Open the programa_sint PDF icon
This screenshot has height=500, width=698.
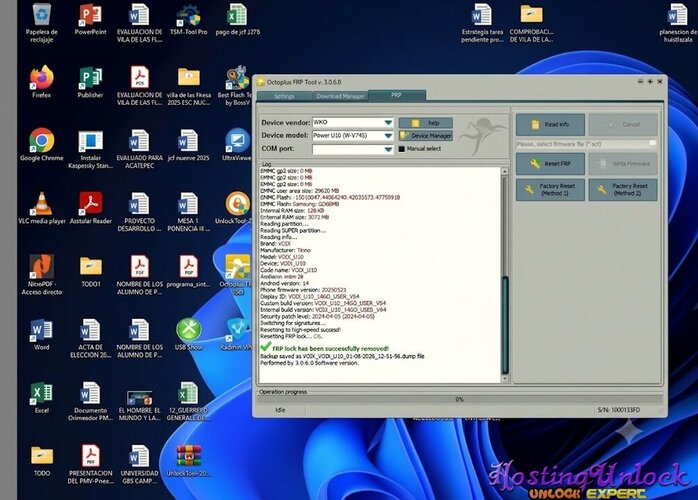[x=188, y=271]
